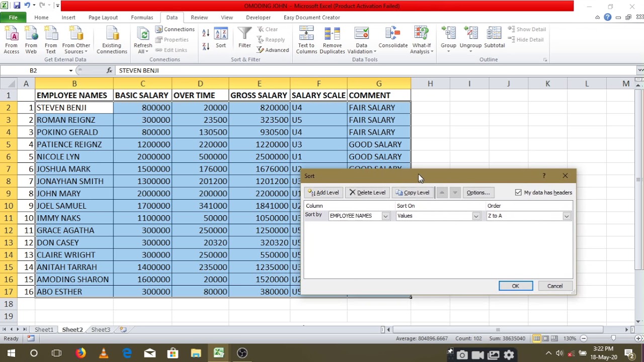Viewport: 644px width, 362px height.
Task: Switch to the Formulas ribbon tab
Action: (x=142, y=17)
